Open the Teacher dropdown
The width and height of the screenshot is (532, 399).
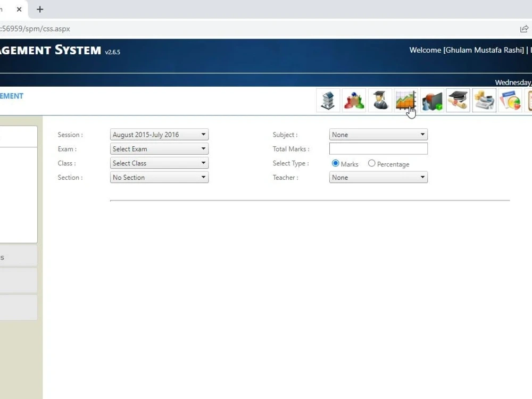coord(378,178)
